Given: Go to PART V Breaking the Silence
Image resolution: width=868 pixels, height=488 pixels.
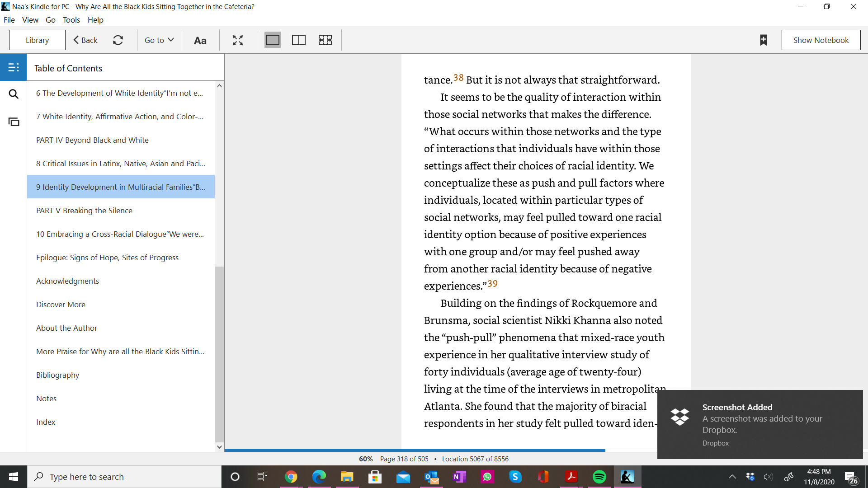Looking at the screenshot, I should point(121,211).
